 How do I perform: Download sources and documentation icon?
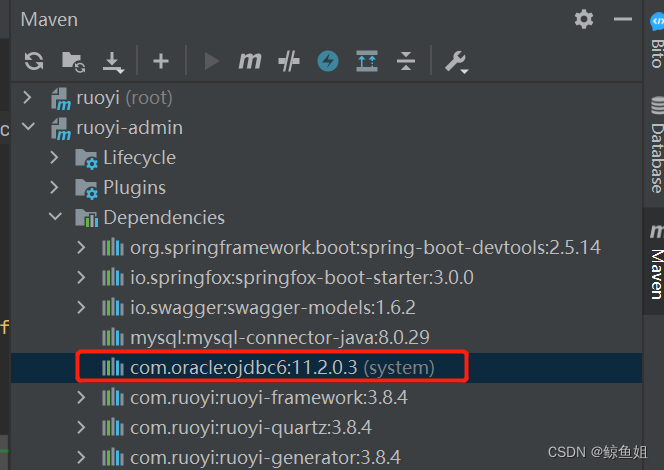click(x=113, y=63)
